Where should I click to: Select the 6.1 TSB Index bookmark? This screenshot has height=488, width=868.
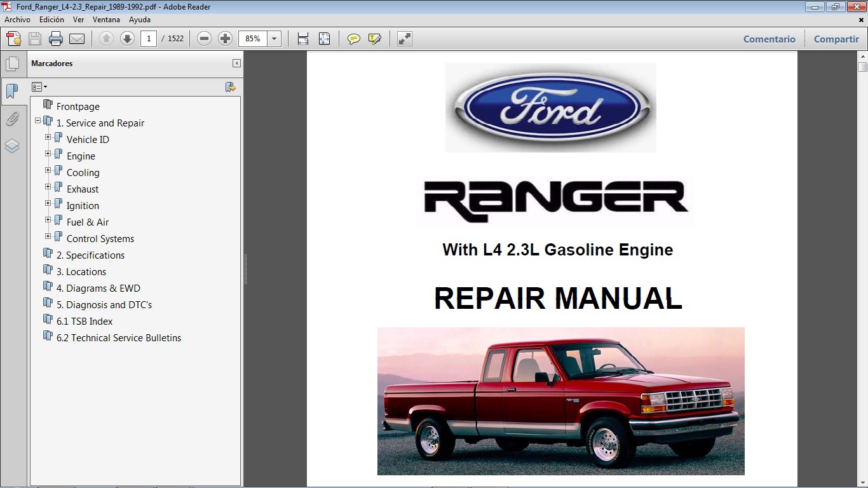click(x=84, y=321)
